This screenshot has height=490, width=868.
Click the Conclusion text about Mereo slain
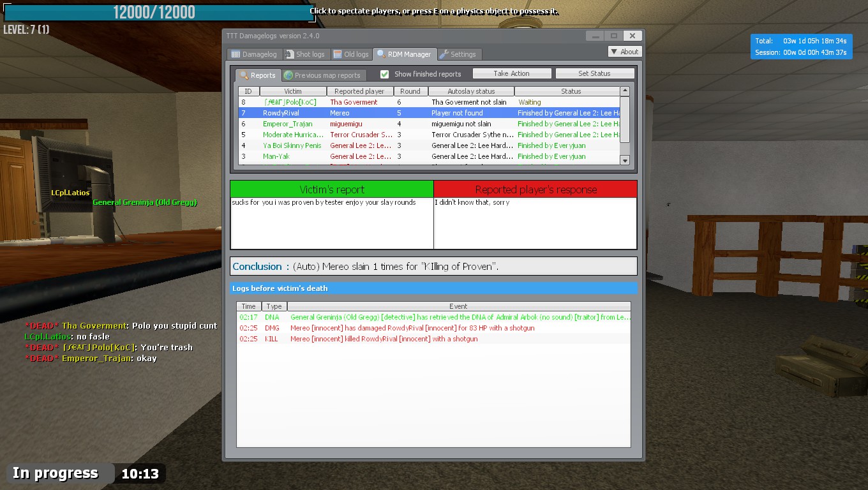395,267
